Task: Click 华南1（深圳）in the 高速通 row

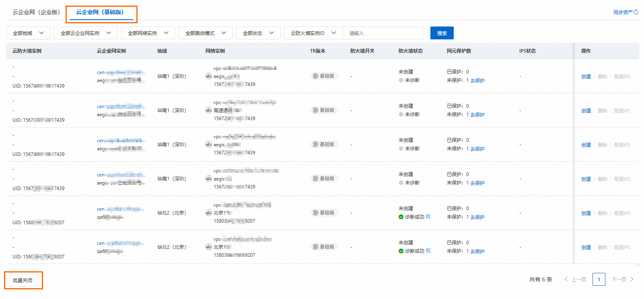Action: (x=172, y=111)
